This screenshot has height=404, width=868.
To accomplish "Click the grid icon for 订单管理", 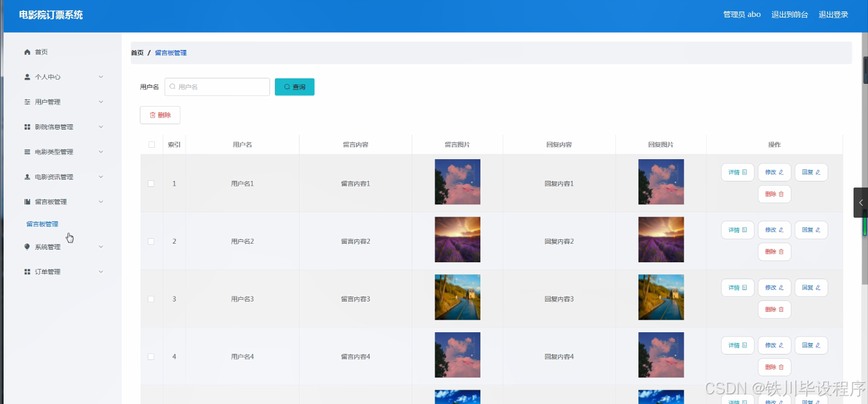I will click(x=27, y=272).
